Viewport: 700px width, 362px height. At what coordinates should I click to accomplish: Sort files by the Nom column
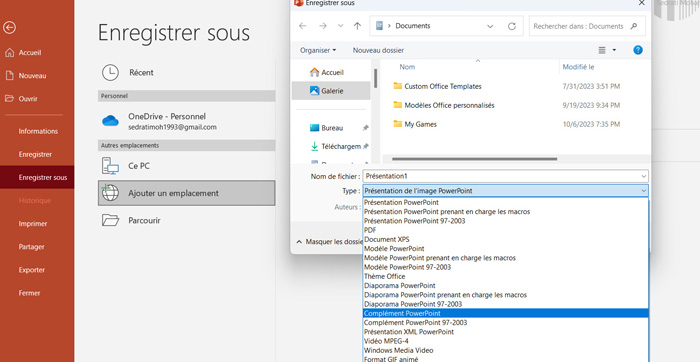(407, 67)
